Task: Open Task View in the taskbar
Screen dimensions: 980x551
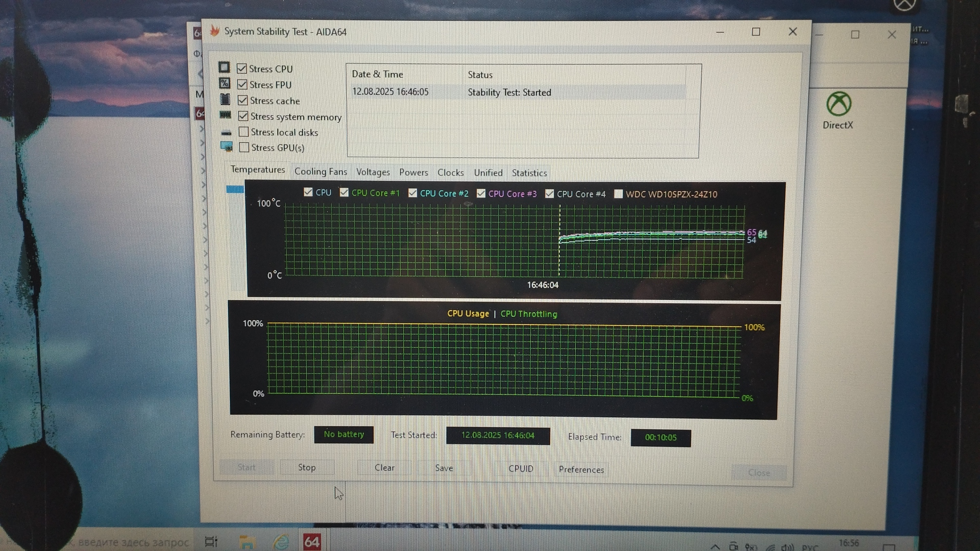Action: [x=211, y=542]
